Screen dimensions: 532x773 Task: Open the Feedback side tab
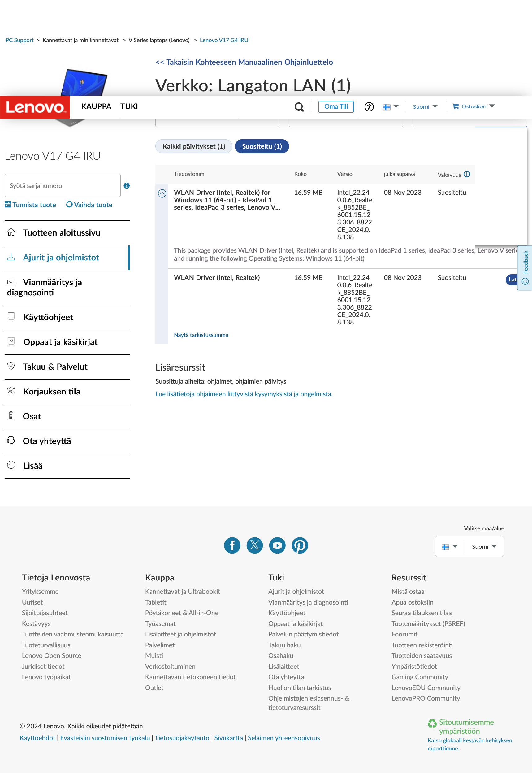[525, 268]
